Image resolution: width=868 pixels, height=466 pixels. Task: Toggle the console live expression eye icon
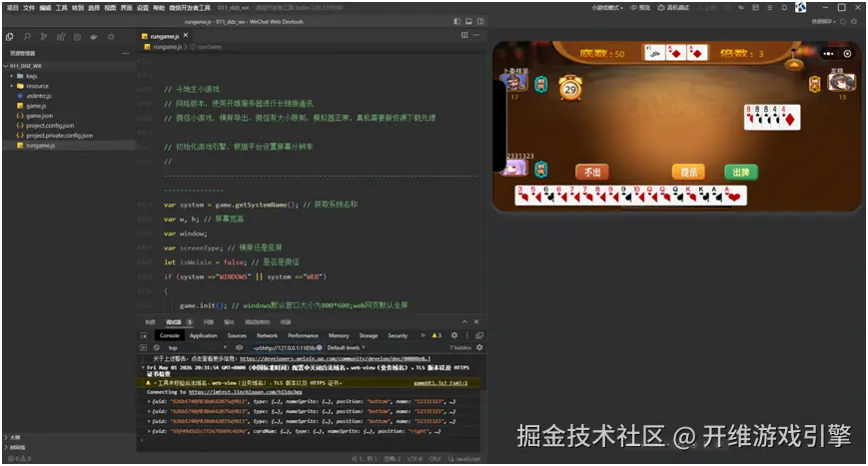click(239, 347)
